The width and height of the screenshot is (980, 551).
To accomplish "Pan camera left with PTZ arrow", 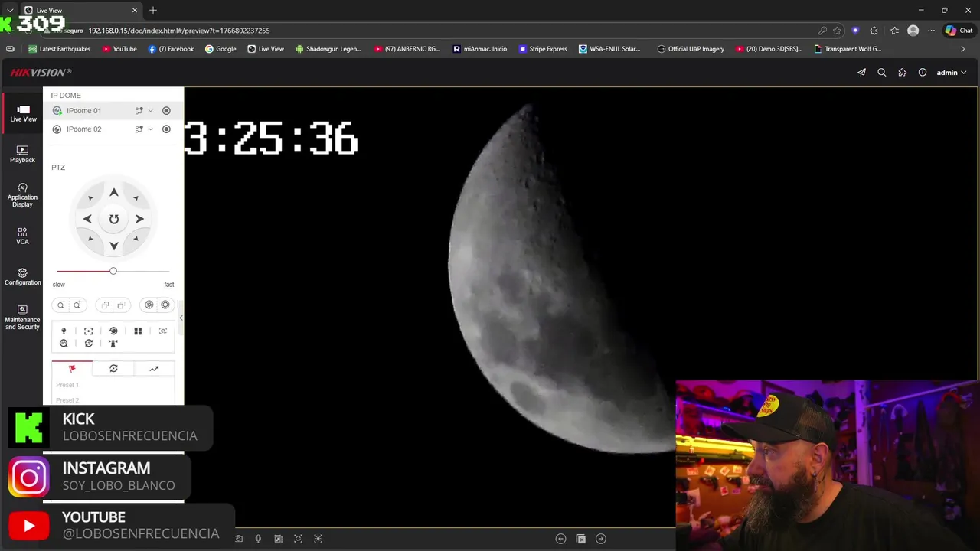I will [x=87, y=219].
